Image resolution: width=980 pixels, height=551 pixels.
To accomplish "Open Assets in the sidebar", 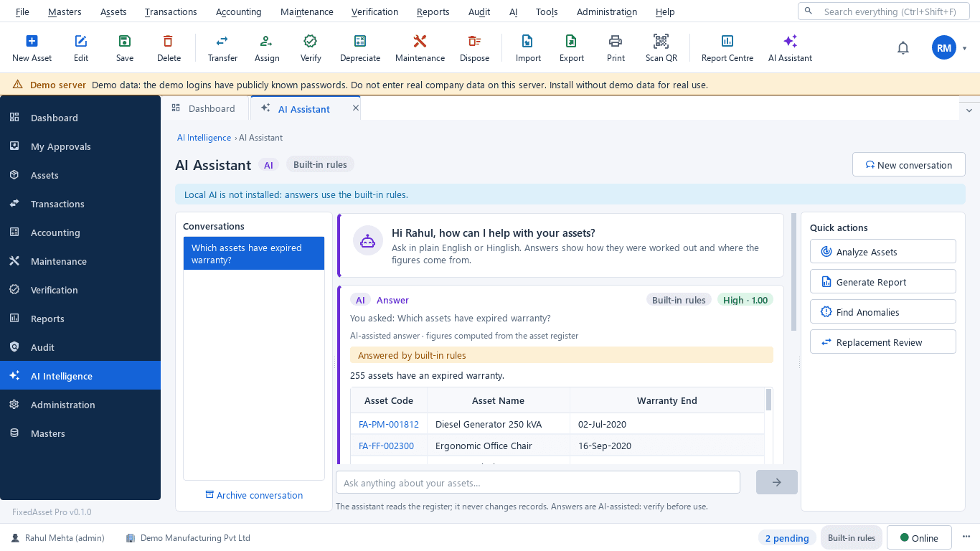I will click(x=80, y=175).
